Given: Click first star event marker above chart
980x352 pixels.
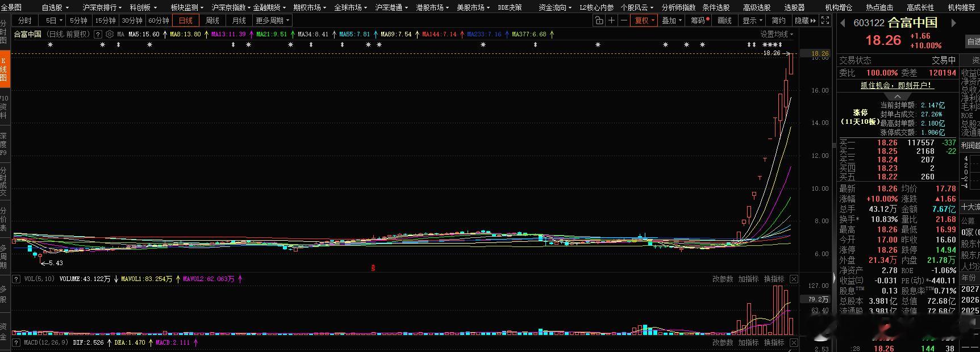Looking at the screenshot, I should [x=50, y=44].
